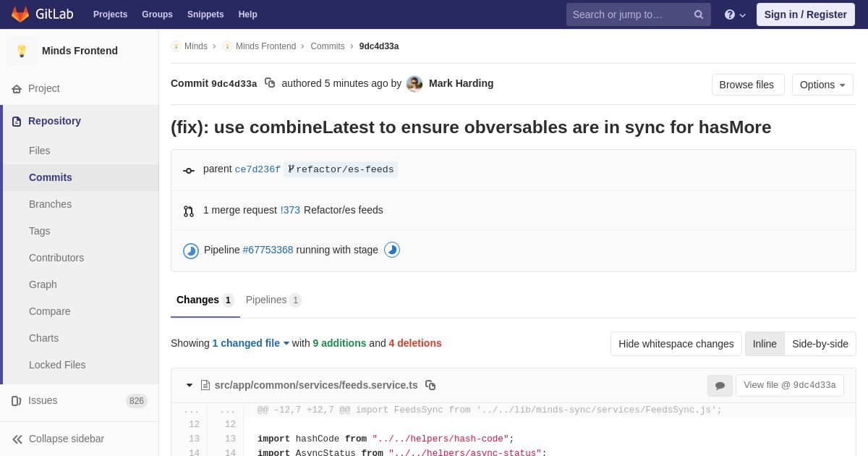This screenshot has height=456, width=868.
Task: Click the merge request icon
Action: [x=189, y=211]
